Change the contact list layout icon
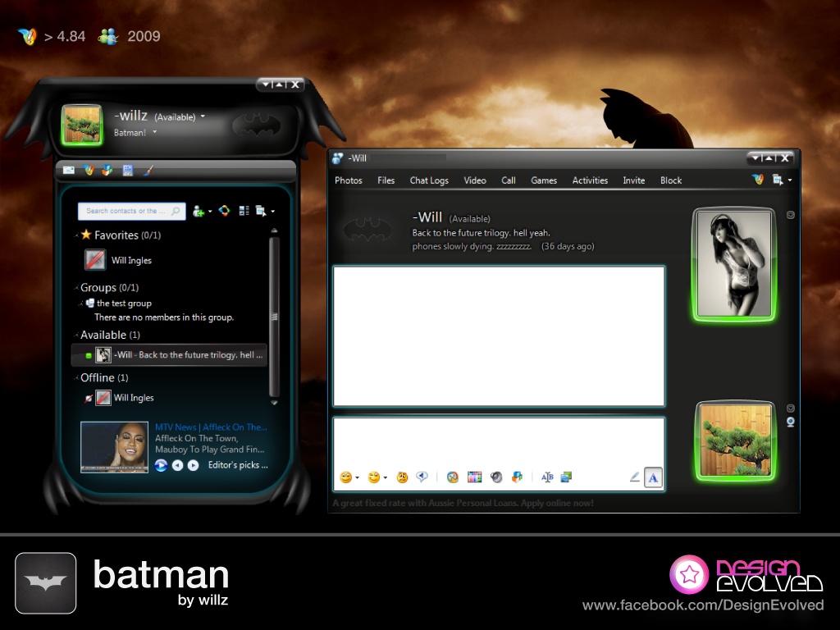840x630 pixels. [x=244, y=211]
